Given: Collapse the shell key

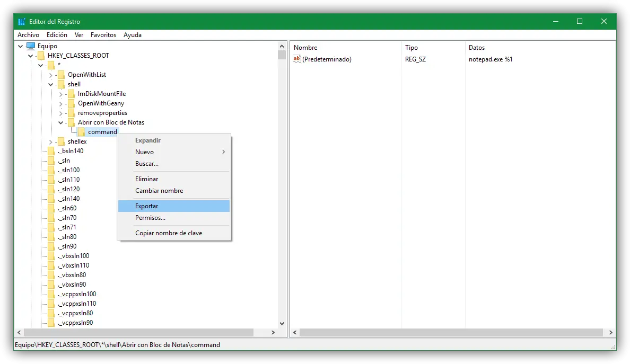Looking at the screenshot, I should [x=50, y=84].
